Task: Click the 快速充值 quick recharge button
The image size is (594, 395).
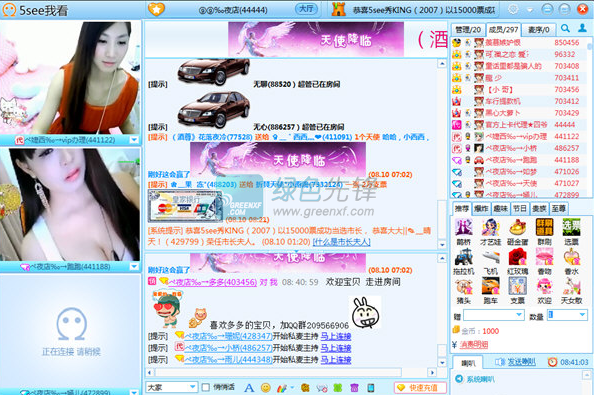Action: click(x=420, y=387)
